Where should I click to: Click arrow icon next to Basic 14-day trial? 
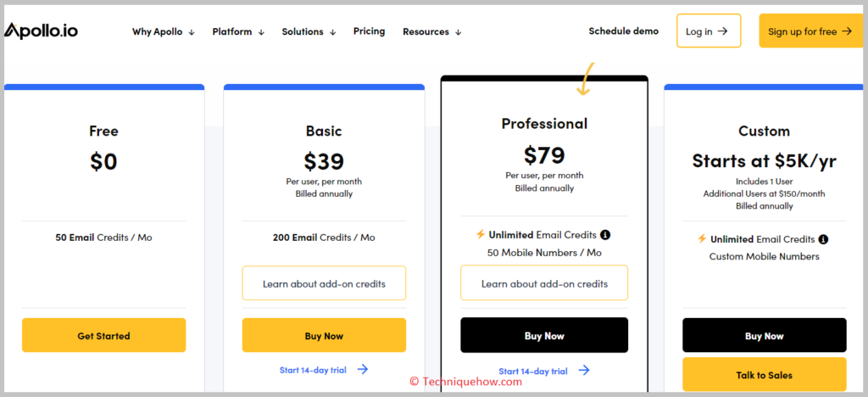pyautogui.click(x=363, y=369)
